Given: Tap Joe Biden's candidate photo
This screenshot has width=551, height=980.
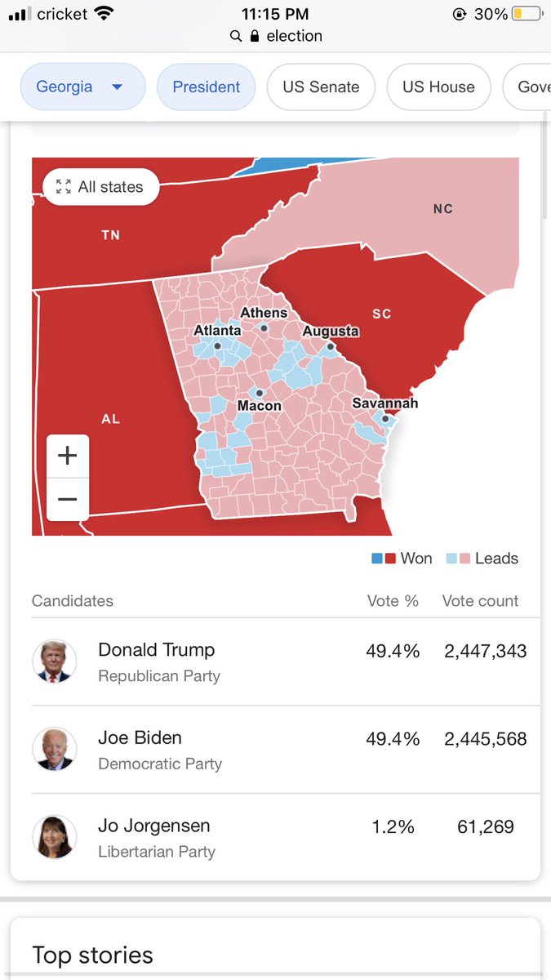Looking at the screenshot, I should click(55, 749).
